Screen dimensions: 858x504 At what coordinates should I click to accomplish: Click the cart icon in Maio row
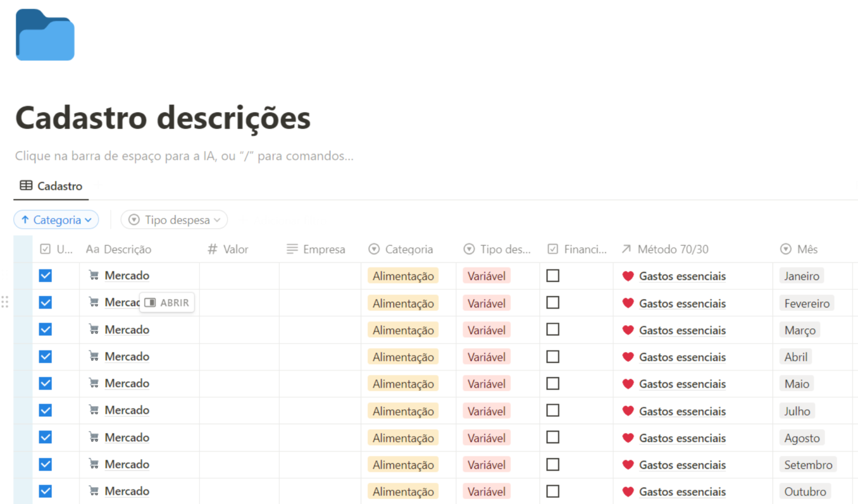click(x=94, y=383)
